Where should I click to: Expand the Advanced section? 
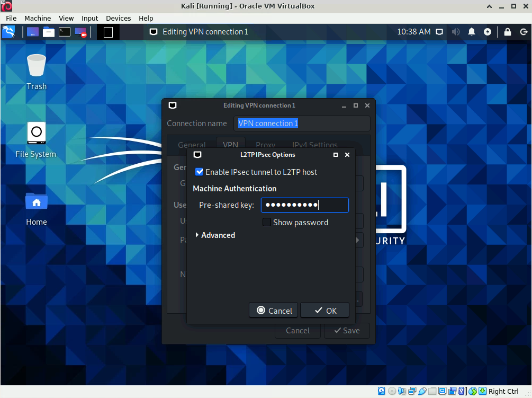coord(215,235)
